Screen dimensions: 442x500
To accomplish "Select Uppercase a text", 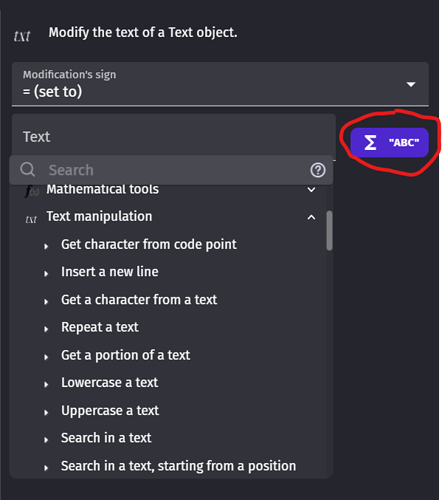I will (x=110, y=410).
